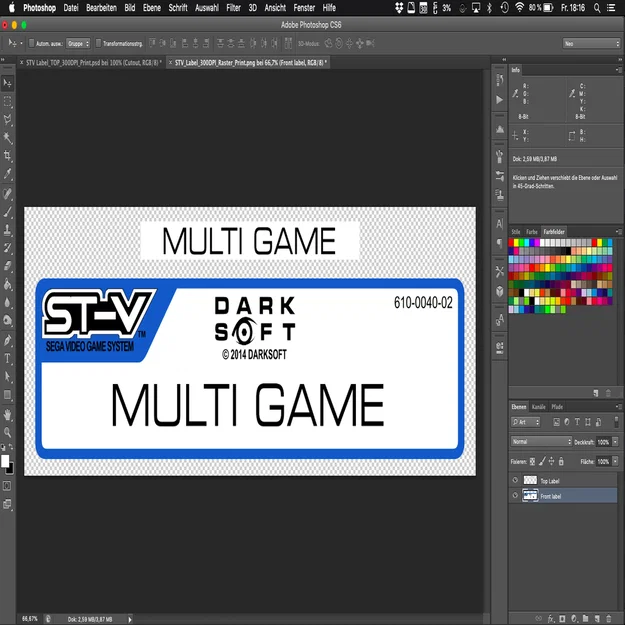Select the Dodge tool

8,320
